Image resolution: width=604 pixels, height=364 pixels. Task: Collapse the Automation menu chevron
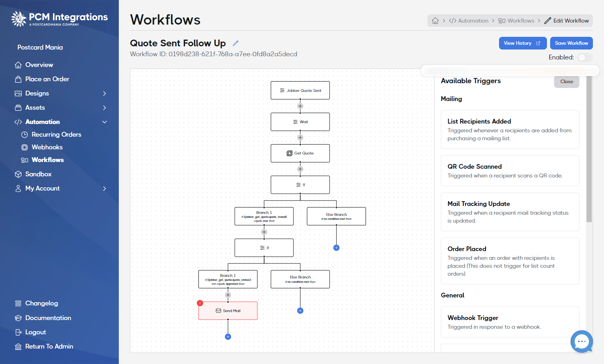tap(105, 122)
